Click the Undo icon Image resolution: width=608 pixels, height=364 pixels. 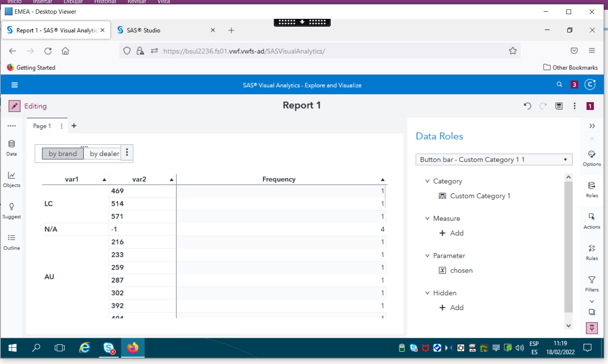[527, 106]
